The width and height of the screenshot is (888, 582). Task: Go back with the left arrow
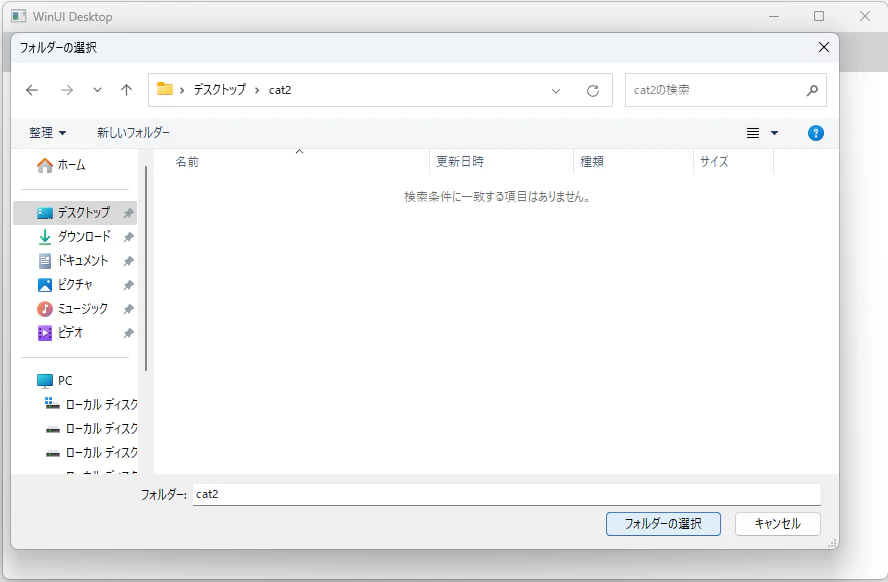pos(32,90)
